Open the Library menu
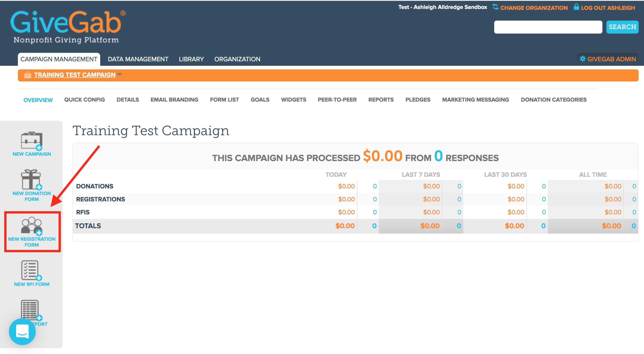The image size is (644, 354). point(191,59)
